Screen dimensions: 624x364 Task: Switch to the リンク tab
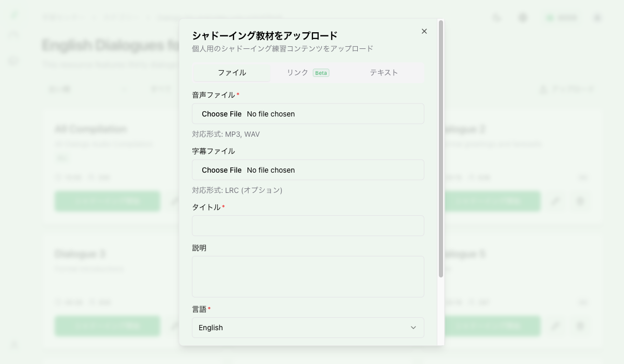tap(296, 73)
